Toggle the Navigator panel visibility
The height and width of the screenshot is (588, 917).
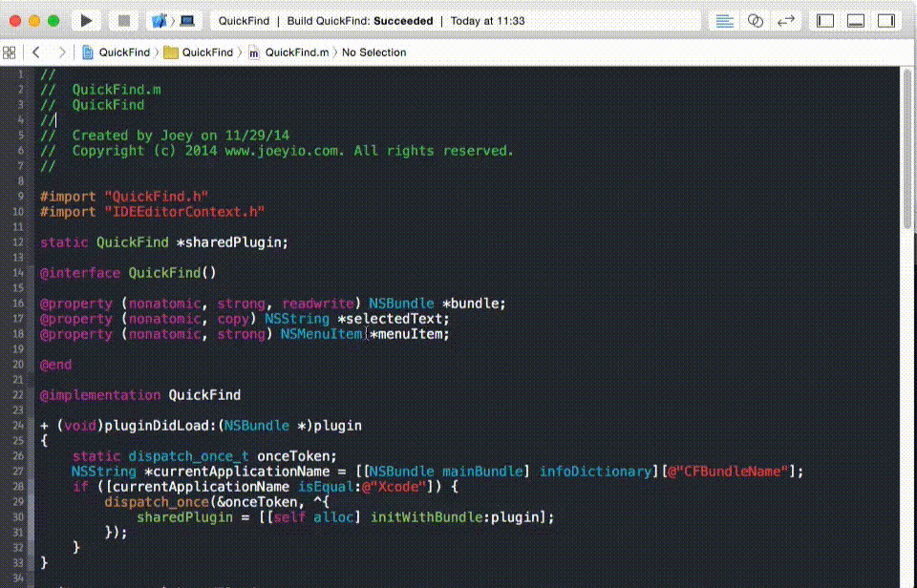[x=826, y=20]
